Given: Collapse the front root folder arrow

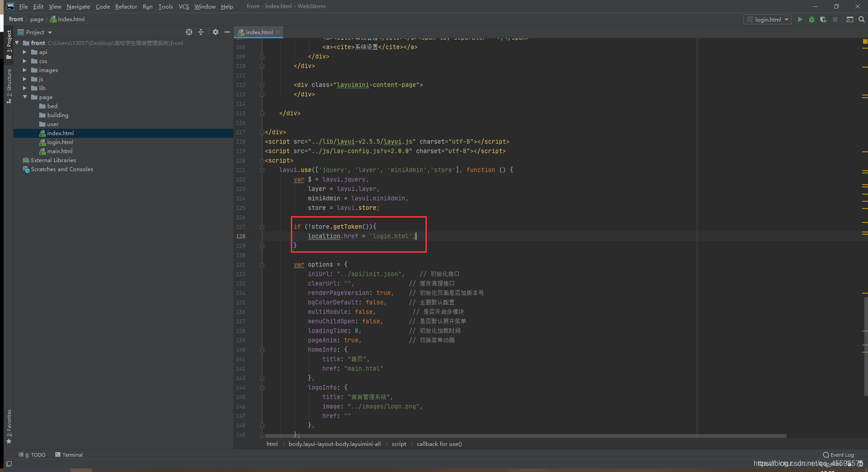Looking at the screenshot, I should click(17, 43).
